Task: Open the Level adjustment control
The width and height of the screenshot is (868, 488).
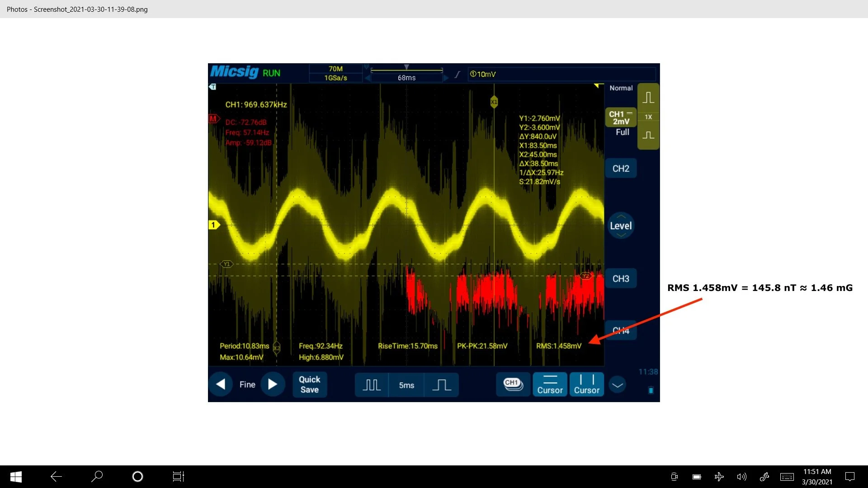Action: coord(621,225)
